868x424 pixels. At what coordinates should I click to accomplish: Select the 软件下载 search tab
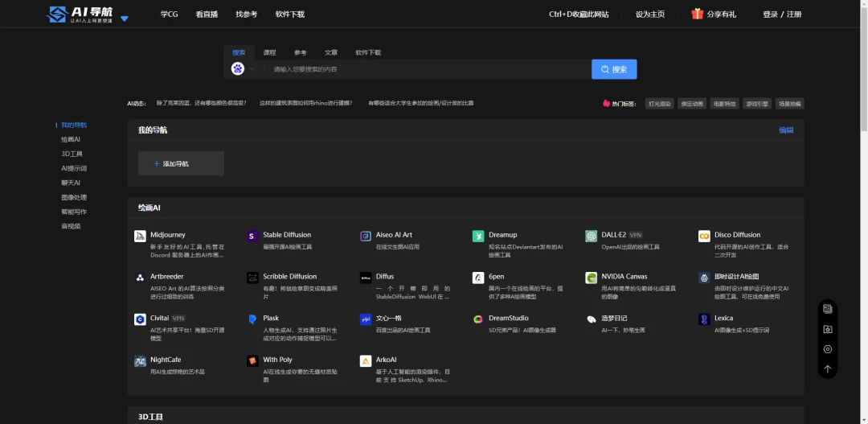pos(368,52)
